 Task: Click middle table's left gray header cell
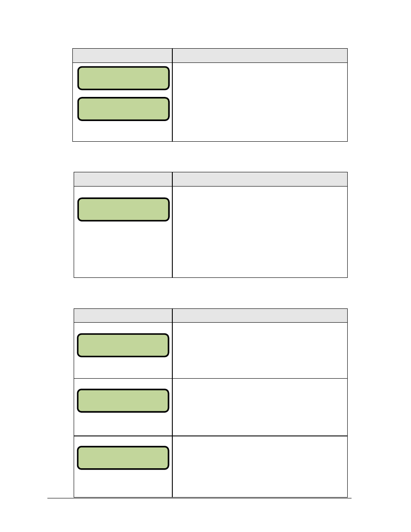pyautogui.click(x=123, y=179)
